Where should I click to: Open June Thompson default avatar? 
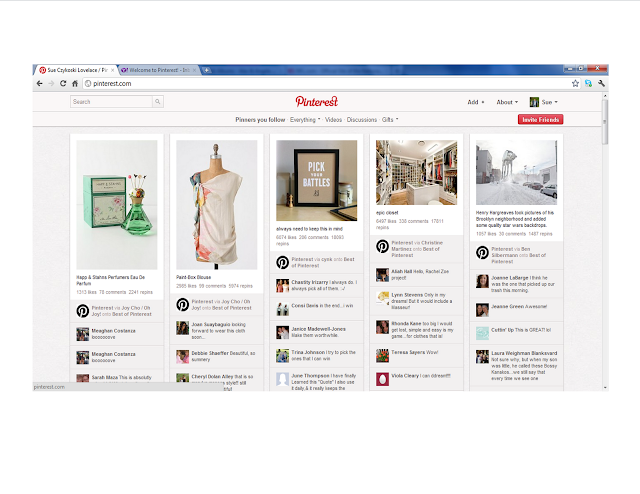[x=282, y=379]
